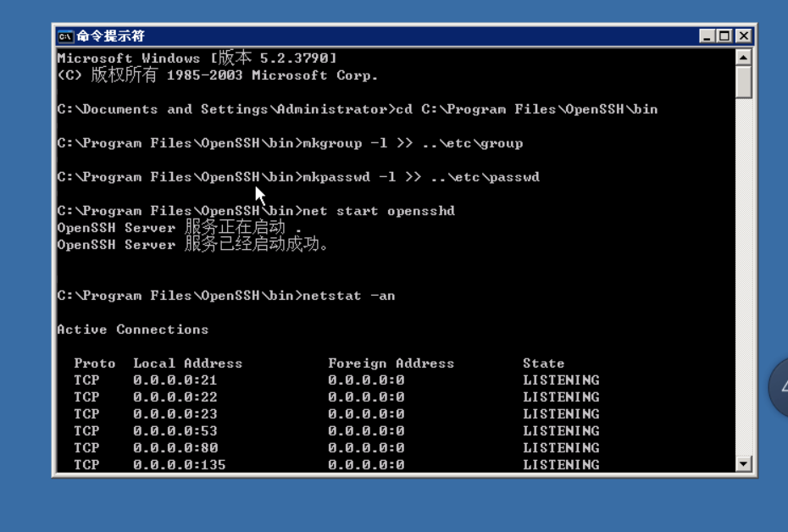Click the 'Local Address' column header
This screenshot has width=788, height=532.
(x=187, y=363)
